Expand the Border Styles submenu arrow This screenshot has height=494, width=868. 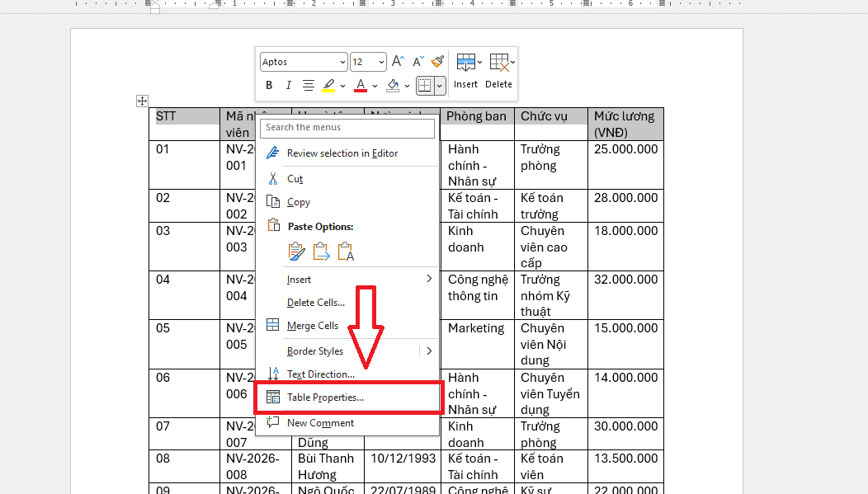click(x=429, y=351)
